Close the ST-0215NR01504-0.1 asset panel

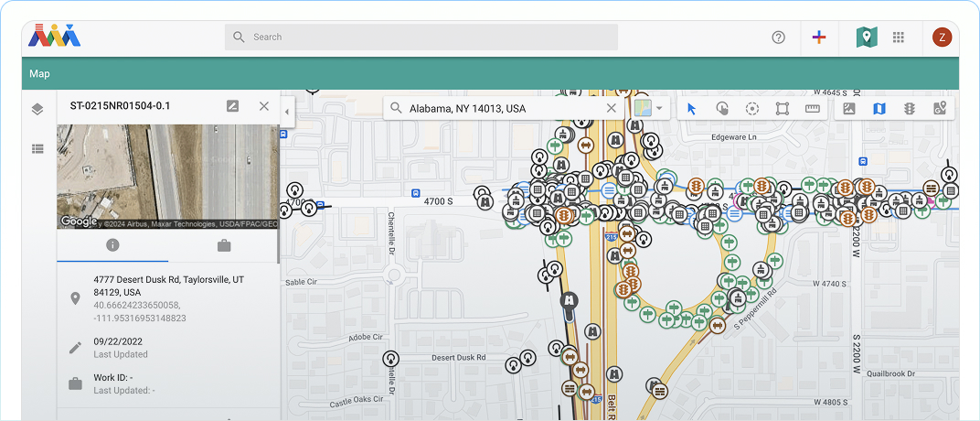[264, 106]
